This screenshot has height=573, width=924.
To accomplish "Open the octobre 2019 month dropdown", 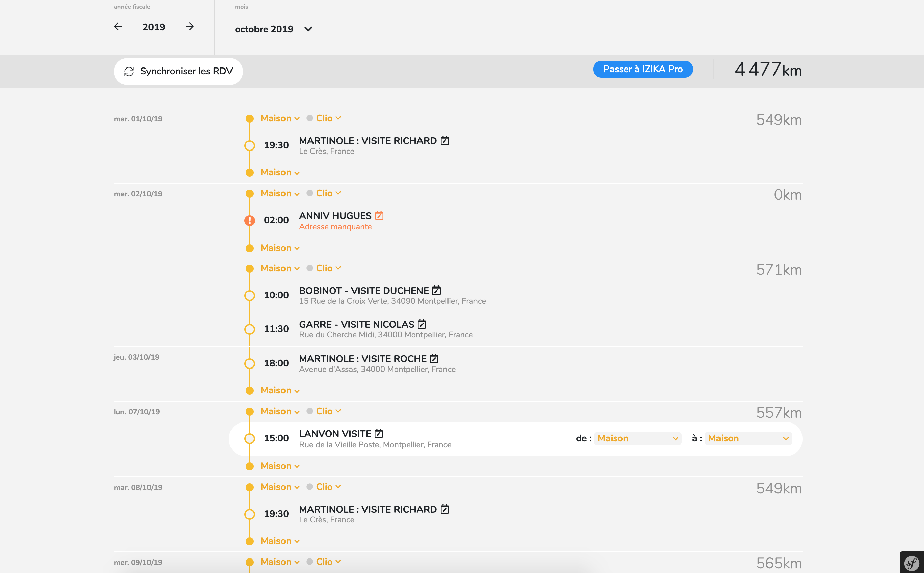I will click(274, 29).
